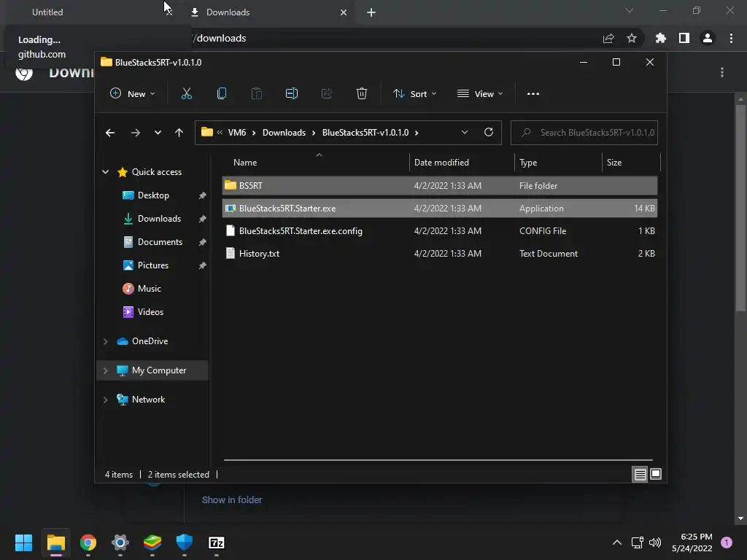
Task: Open the New dropdown menu
Action: 133,94
